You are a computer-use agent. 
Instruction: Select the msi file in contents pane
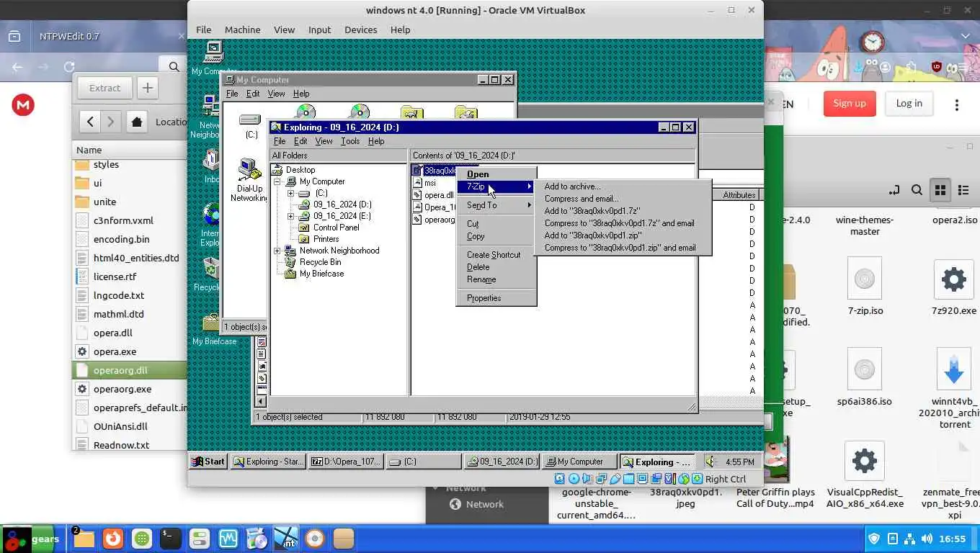[x=429, y=183]
